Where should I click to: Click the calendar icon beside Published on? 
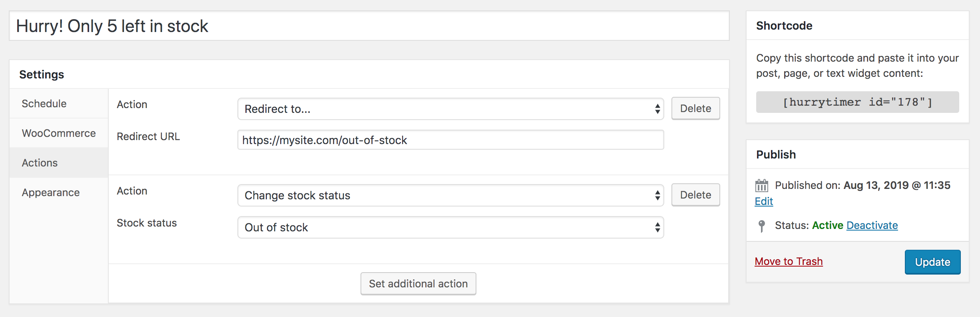pos(761,186)
